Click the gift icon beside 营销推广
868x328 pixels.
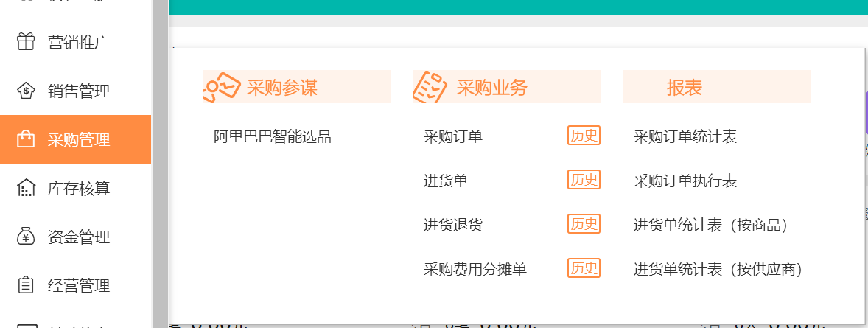(x=26, y=42)
